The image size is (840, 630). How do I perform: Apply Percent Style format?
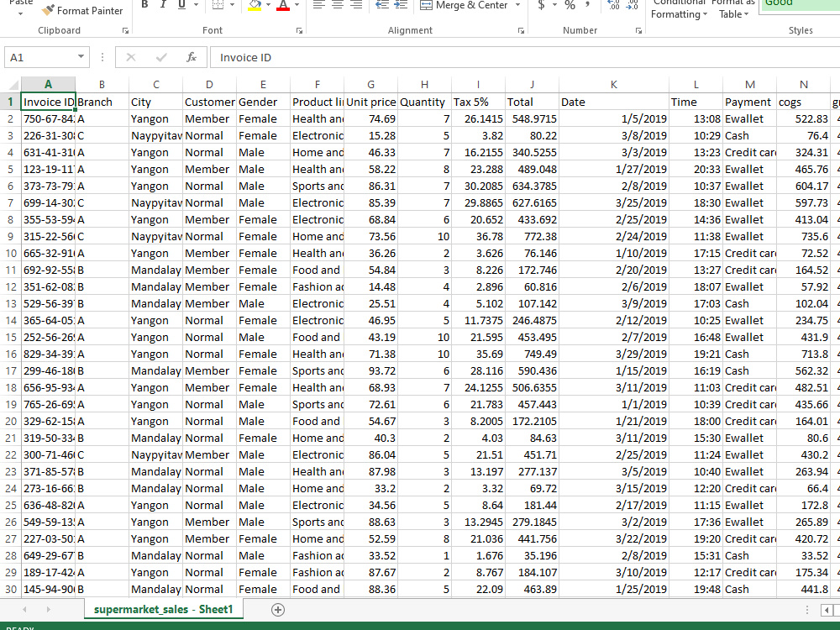(570, 5)
